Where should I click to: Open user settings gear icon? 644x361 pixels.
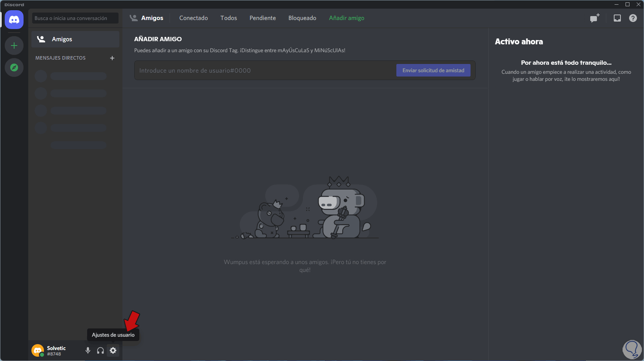[113, 350]
